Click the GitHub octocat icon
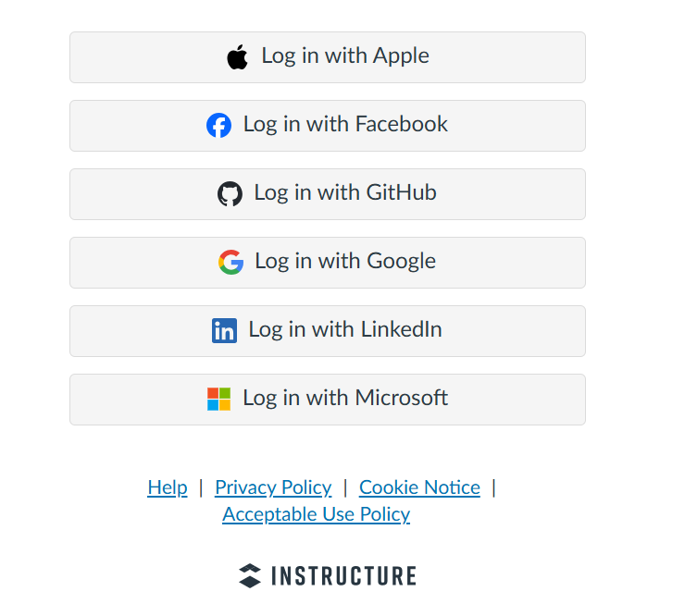This screenshot has height=616, width=685. [x=230, y=194]
